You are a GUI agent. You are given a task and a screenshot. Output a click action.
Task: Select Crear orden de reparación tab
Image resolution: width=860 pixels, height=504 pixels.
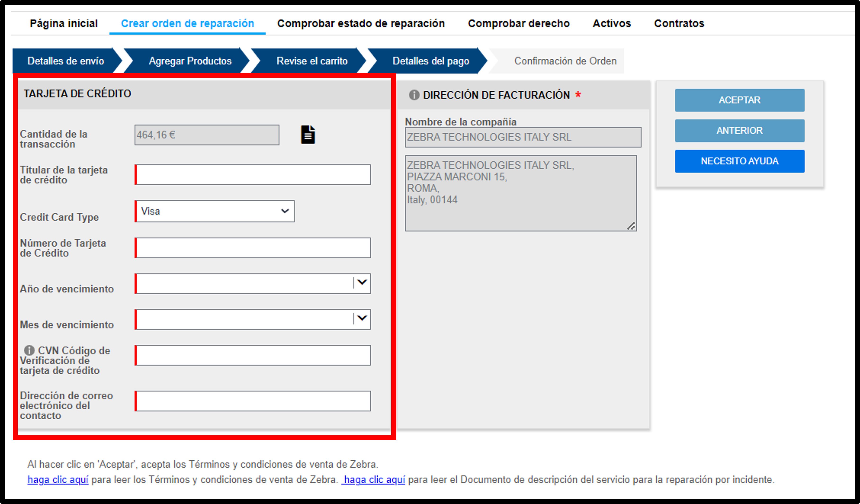click(187, 23)
